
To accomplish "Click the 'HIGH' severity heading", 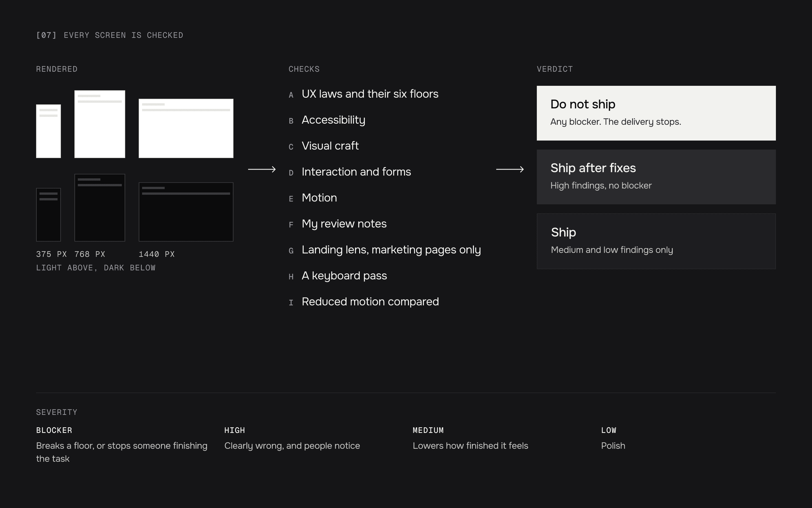I will (235, 430).
